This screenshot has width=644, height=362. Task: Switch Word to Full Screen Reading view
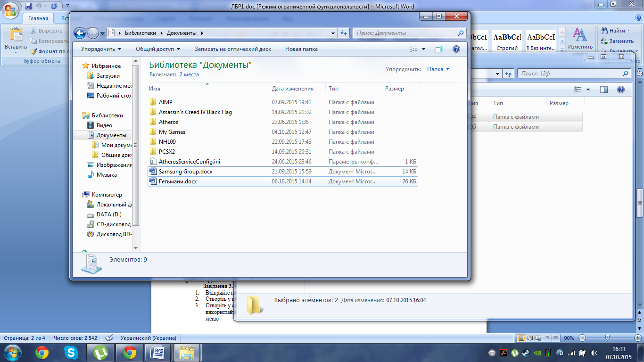click(529, 338)
